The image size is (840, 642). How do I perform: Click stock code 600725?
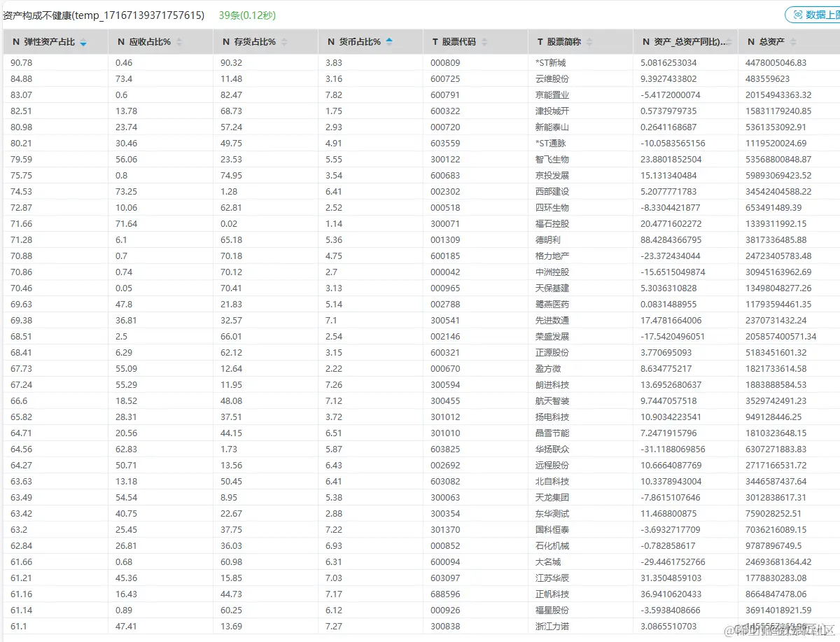pos(445,79)
